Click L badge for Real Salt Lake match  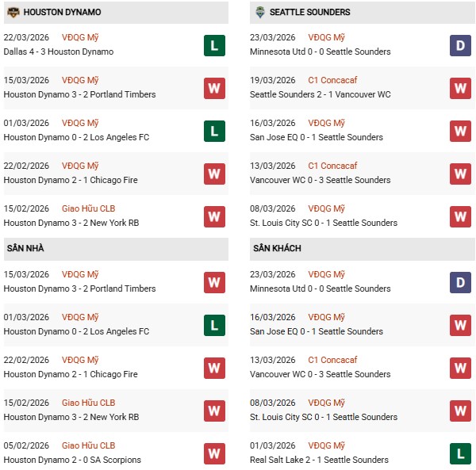461,453
